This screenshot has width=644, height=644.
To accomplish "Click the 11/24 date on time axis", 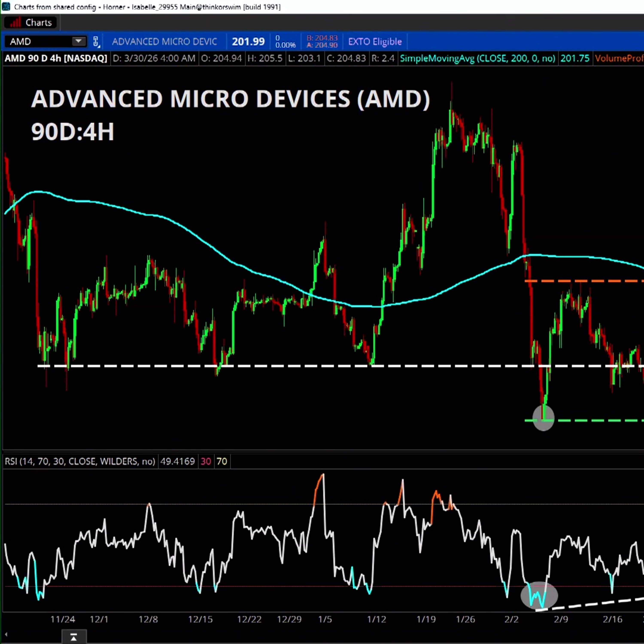I will tap(63, 619).
